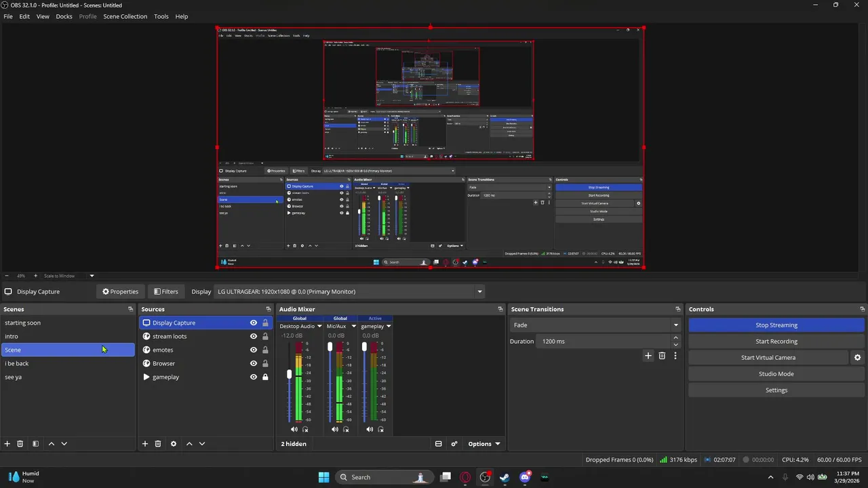868x488 pixels.
Task: Hide the stream loots source
Action: point(254,336)
